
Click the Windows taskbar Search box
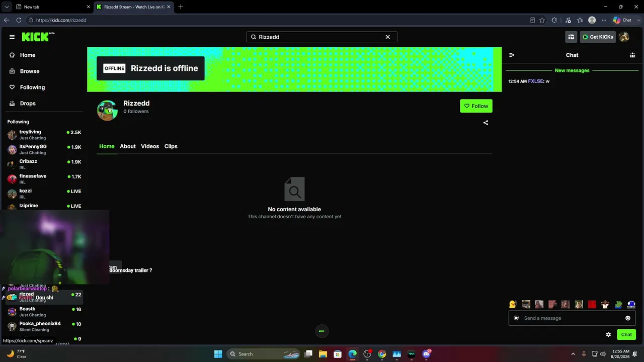263,354
